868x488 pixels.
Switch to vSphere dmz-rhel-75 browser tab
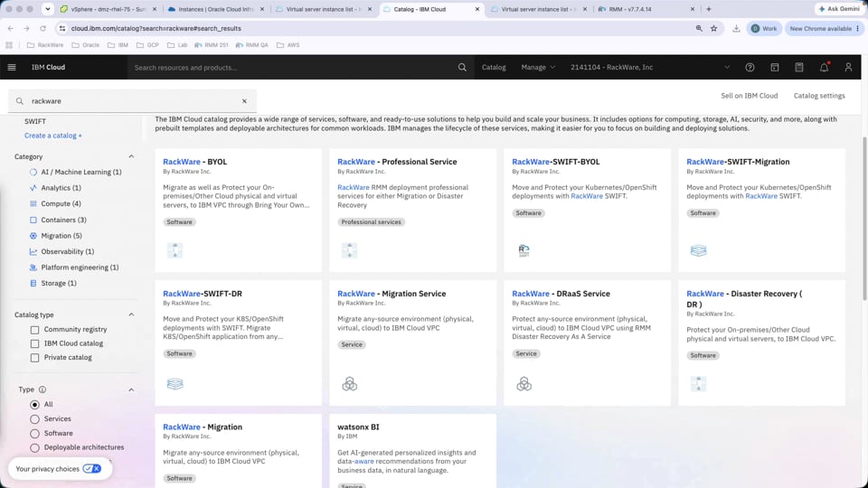(108, 9)
